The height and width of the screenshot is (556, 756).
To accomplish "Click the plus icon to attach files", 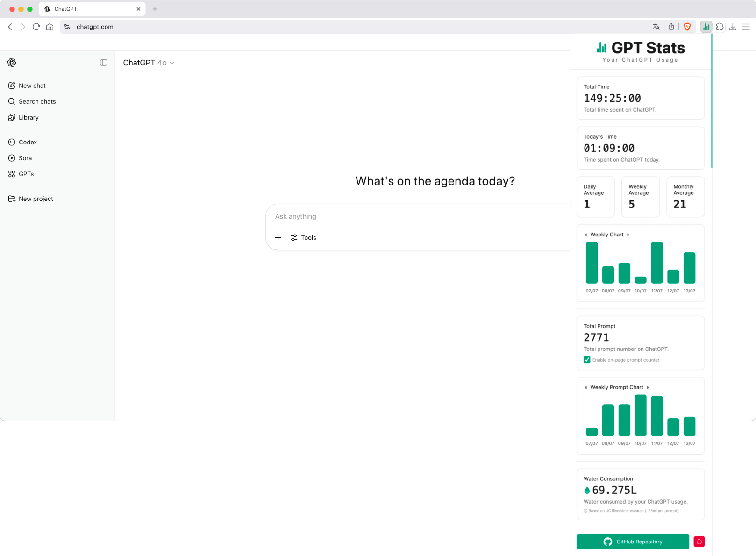I will (x=278, y=237).
